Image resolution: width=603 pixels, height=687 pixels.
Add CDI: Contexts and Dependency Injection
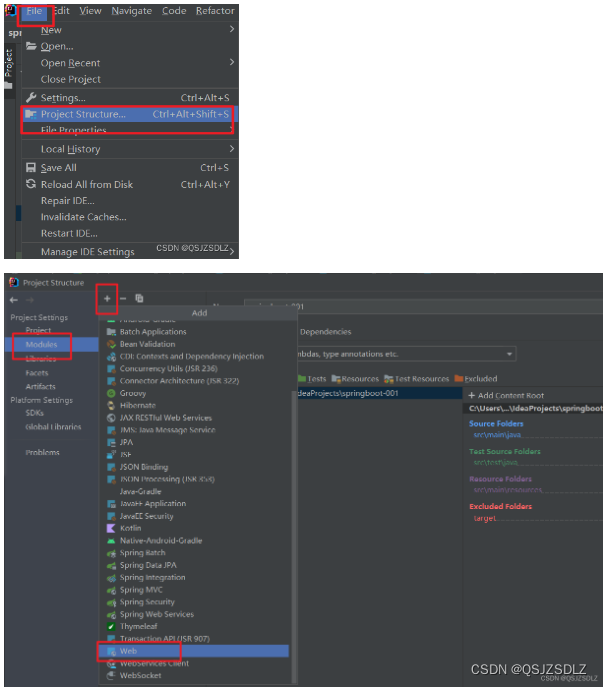[x=192, y=356]
